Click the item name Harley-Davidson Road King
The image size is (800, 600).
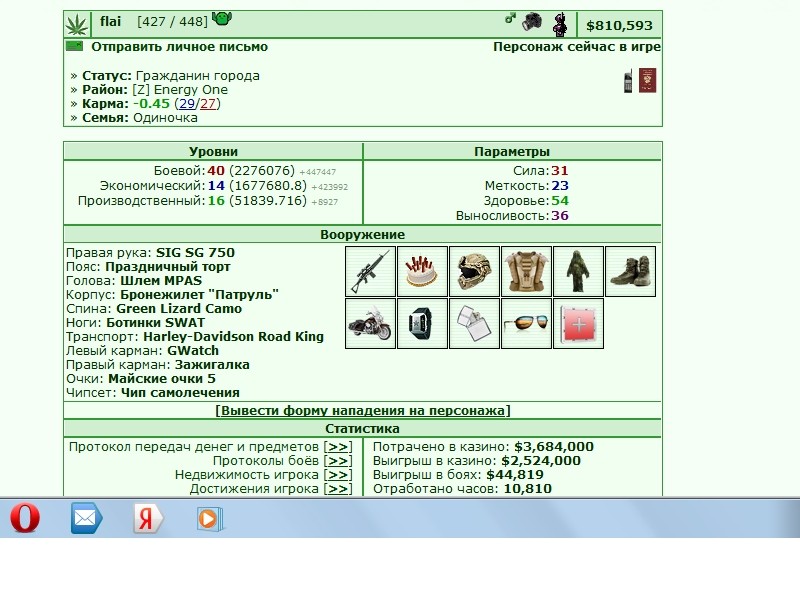click(x=234, y=337)
